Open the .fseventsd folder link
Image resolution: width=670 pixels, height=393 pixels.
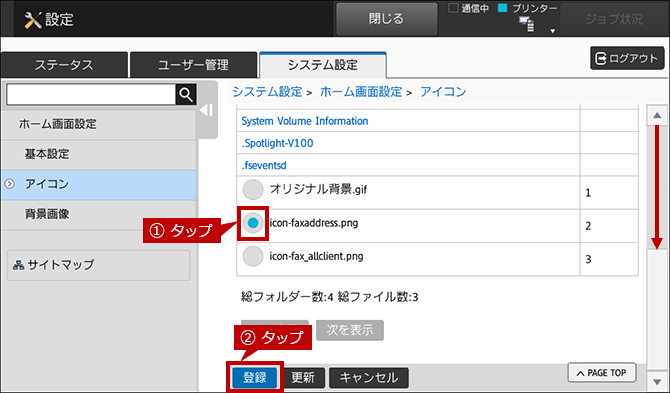click(264, 165)
